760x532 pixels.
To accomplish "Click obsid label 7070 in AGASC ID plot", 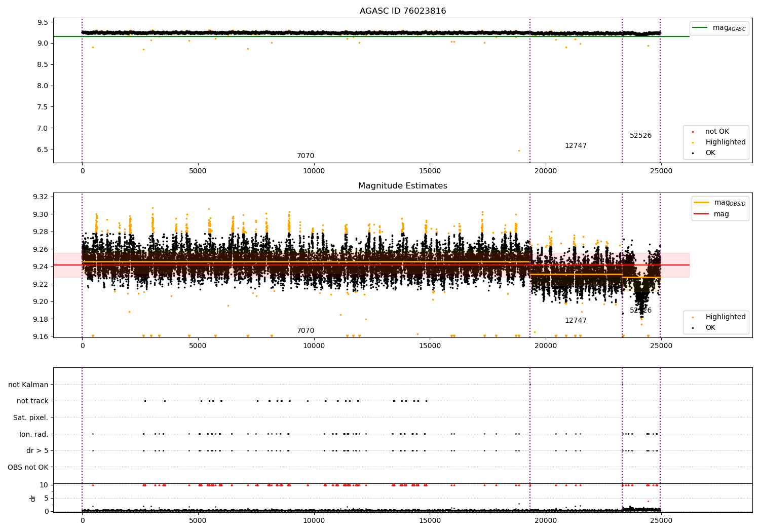I will point(306,156).
